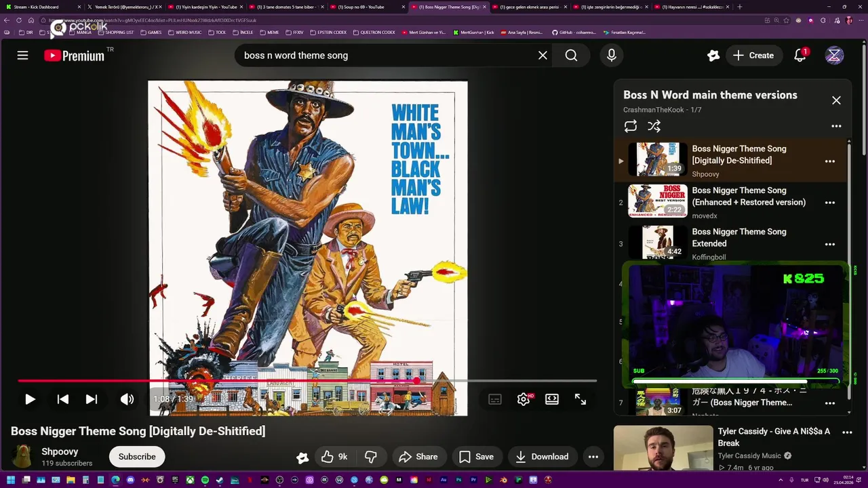Mute the video with the speaker icon

(x=127, y=399)
